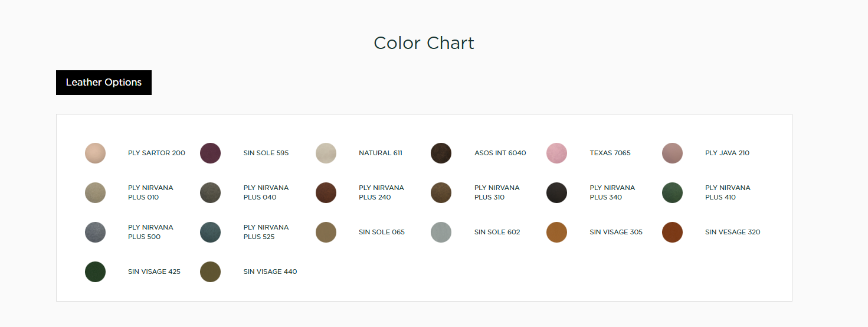868x327 pixels.
Task: Choose the PLY NIRVANA PLUS 040 swatch
Action: (x=210, y=192)
